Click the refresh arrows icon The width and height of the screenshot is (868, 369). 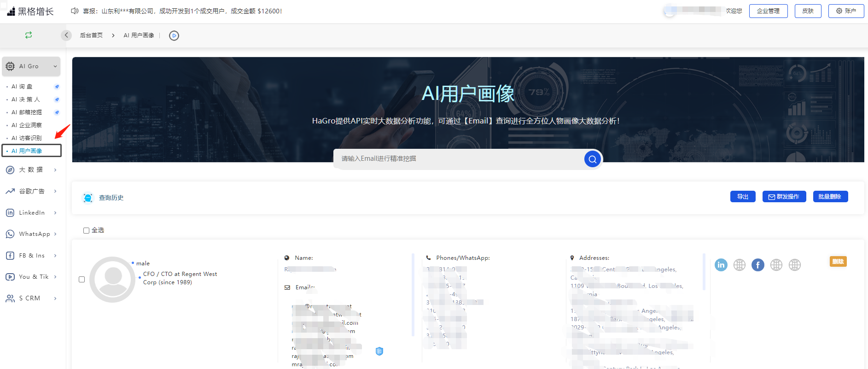click(29, 35)
